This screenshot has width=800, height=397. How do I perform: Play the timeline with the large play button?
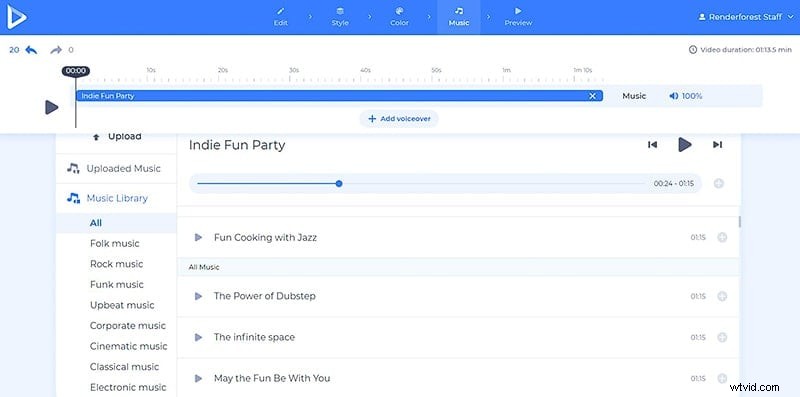tap(52, 107)
